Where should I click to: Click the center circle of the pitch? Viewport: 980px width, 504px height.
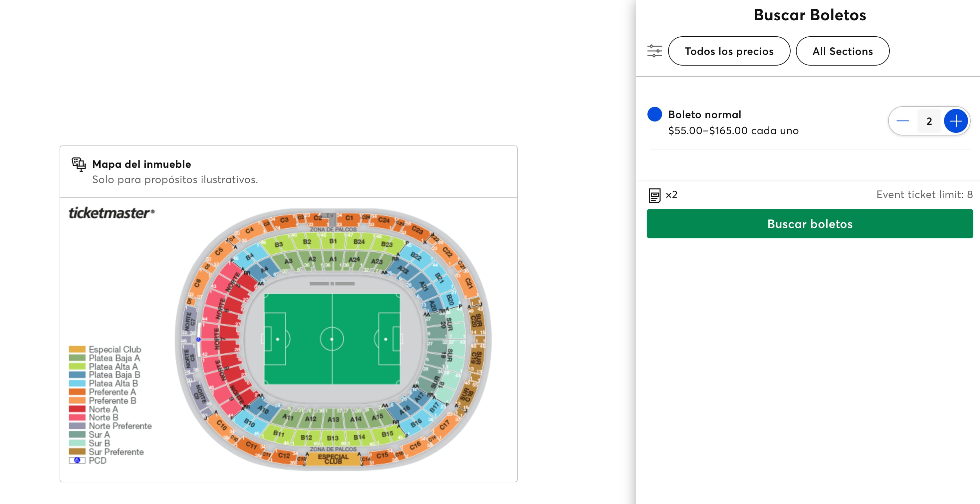[332, 339]
